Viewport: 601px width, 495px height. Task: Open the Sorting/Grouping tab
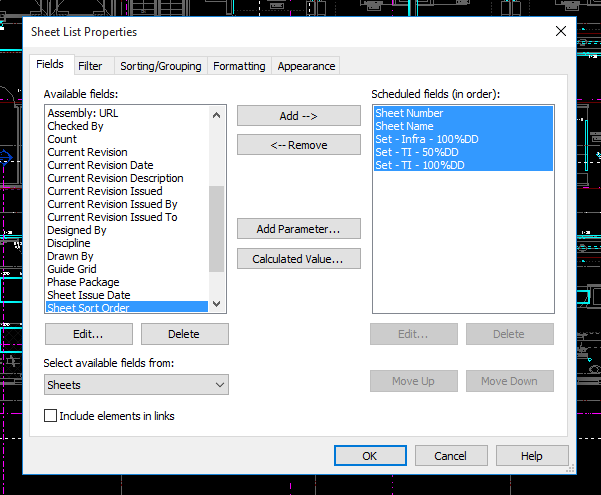click(x=160, y=66)
